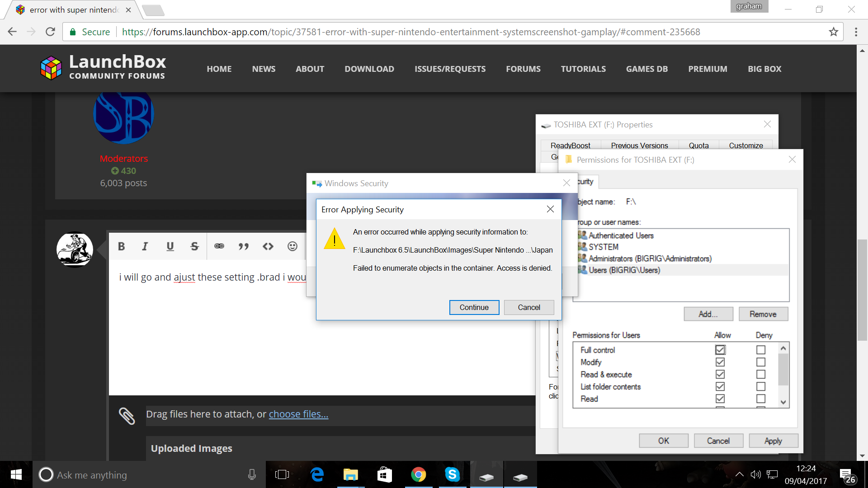The width and height of the screenshot is (868, 488).
Task: Open emoji picker in editor
Action: 292,246
